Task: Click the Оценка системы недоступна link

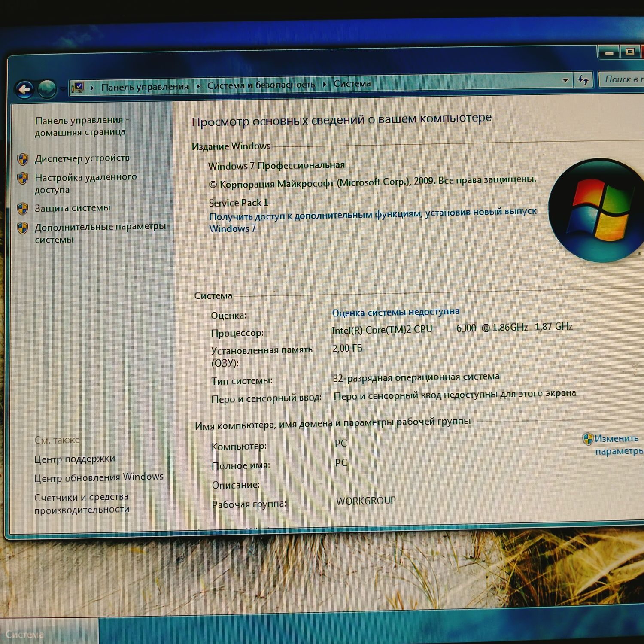Action: coord(395,312)
